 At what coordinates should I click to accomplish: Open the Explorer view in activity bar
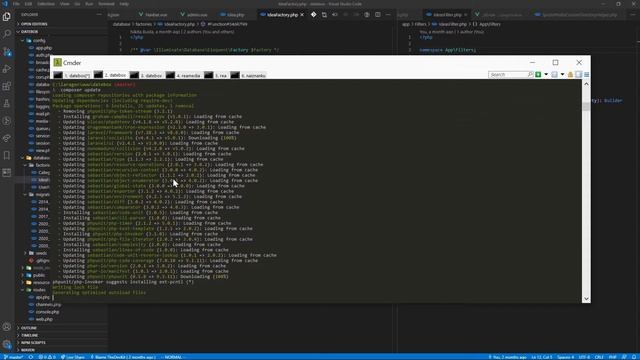pyautogui.click(x=7, y=16)
